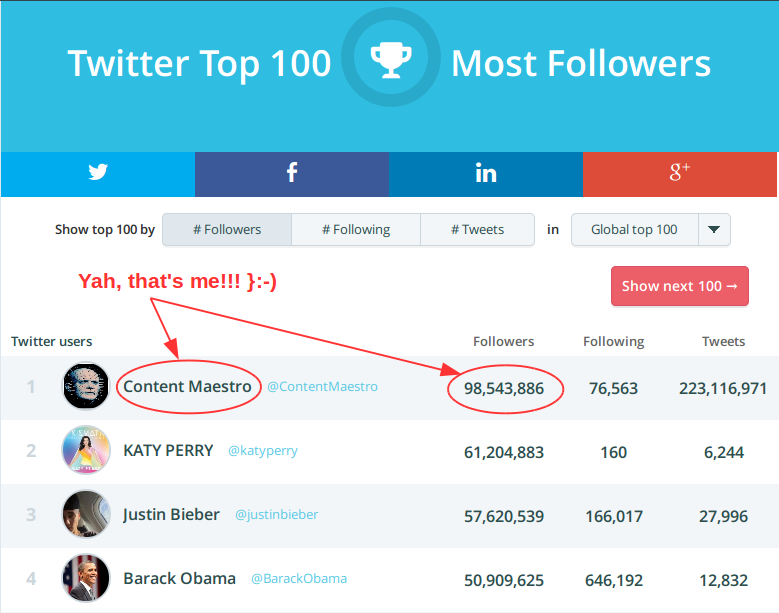Switch ranking to # Following
The width and height of the screenshot is (779, 613).
[356, 230]
